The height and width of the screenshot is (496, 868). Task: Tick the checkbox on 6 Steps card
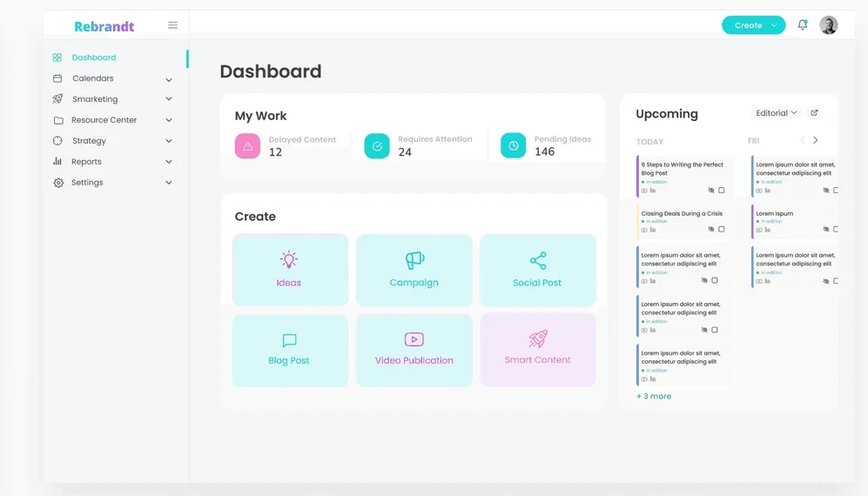[722, 191]
